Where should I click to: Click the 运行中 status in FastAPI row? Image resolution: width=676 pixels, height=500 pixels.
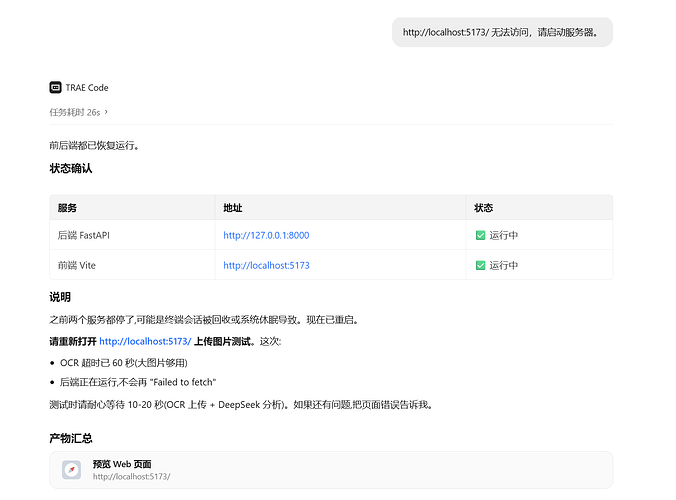tap(504, 235)
